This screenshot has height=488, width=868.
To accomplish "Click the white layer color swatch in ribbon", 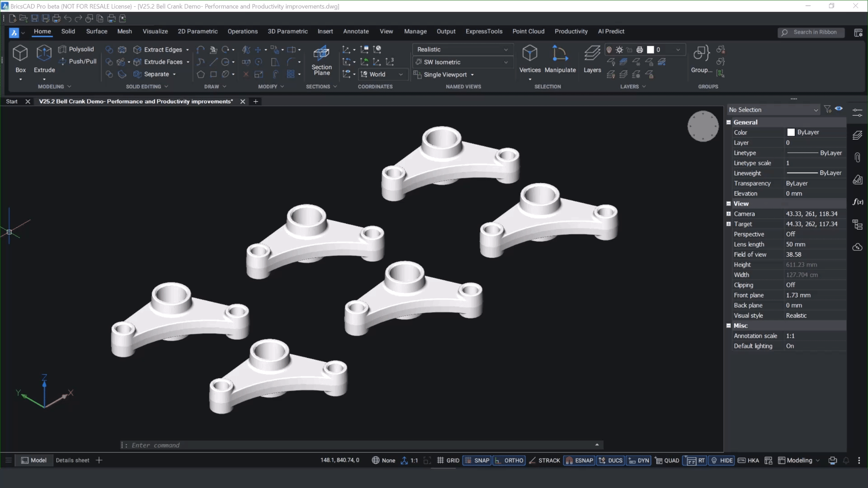I will pyautogui.click(x=651, y=50).
